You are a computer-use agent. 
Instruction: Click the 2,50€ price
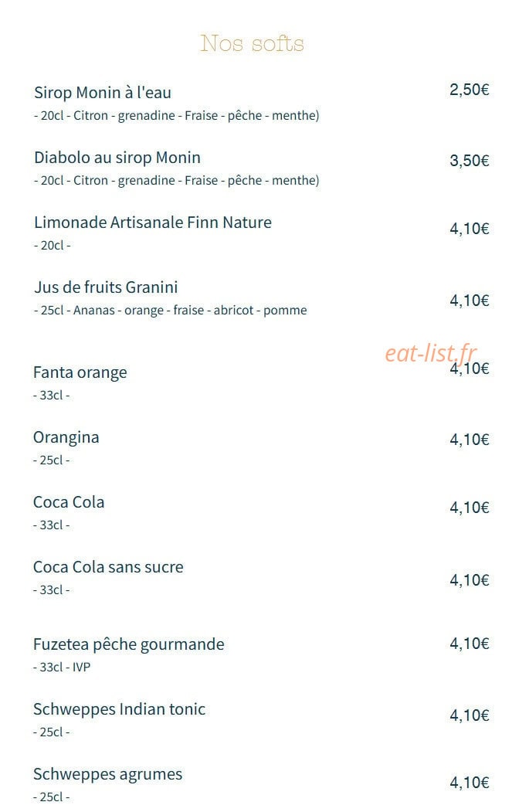[x=469, y=90]
